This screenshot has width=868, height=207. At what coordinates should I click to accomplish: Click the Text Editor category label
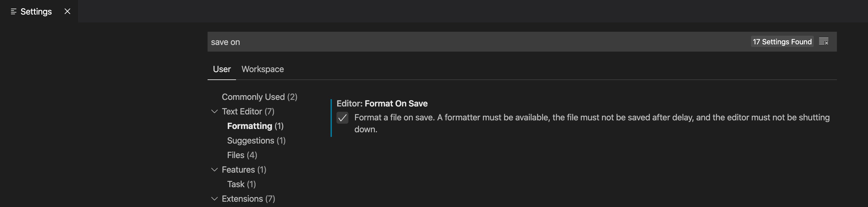(x=248, y=111)
